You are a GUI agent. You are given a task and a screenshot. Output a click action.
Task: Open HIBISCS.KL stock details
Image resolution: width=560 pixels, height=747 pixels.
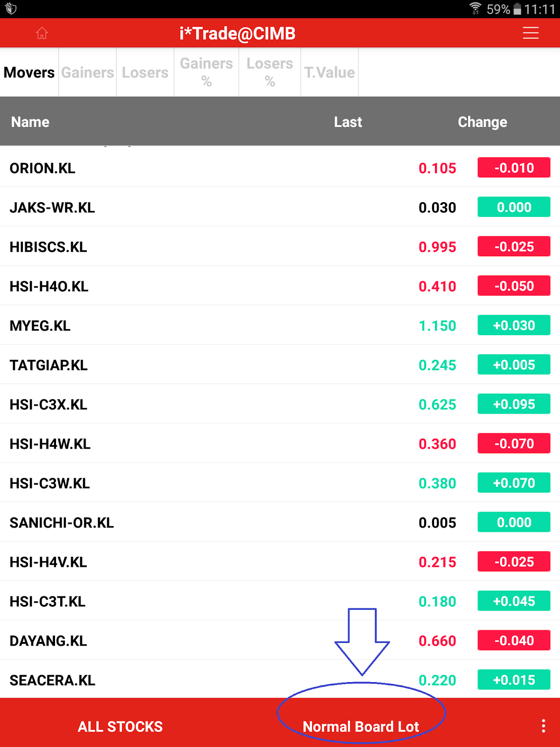(x=49, y=247)
